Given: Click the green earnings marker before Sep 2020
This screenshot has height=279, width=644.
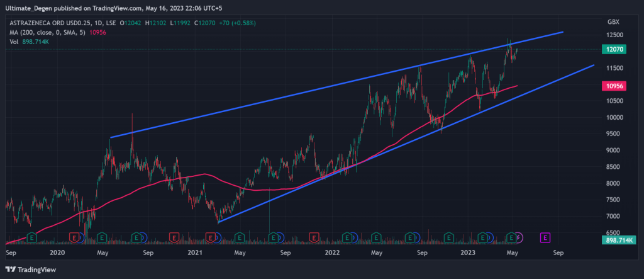Looking at the screenshot, I should coord(136,237).
